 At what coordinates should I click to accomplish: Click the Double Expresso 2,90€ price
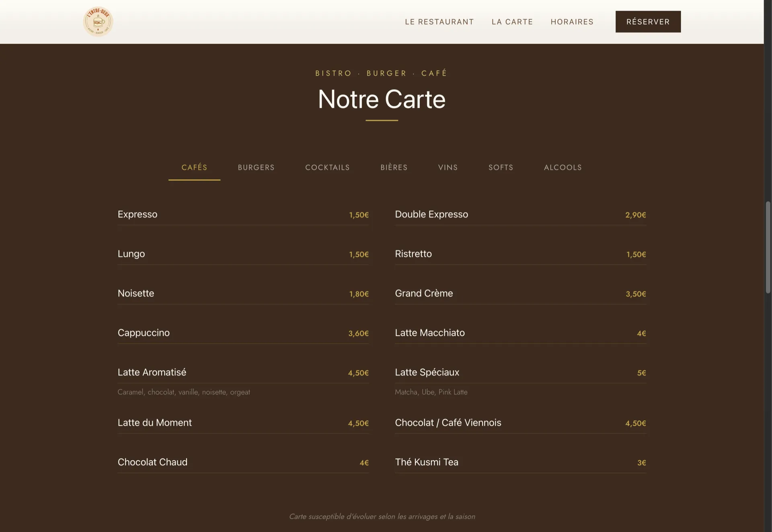[635, 215]
